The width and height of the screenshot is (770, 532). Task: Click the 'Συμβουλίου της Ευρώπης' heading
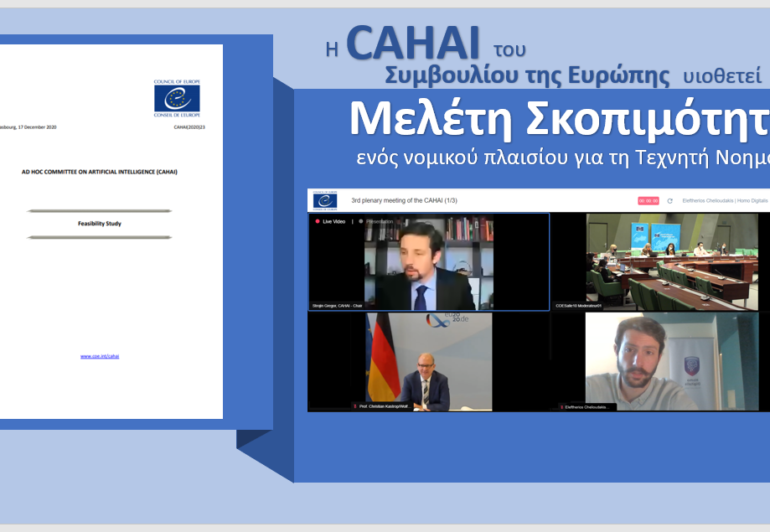tap(527, 75)
